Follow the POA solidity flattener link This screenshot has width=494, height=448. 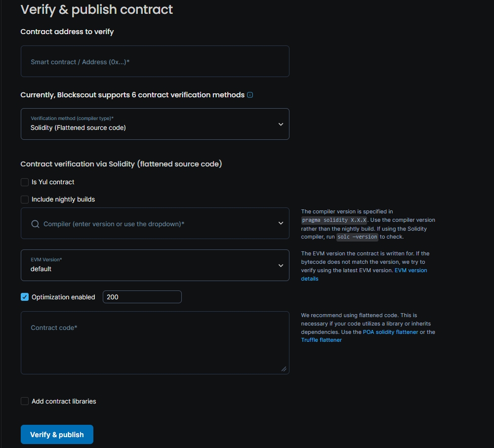click(390, 332)
